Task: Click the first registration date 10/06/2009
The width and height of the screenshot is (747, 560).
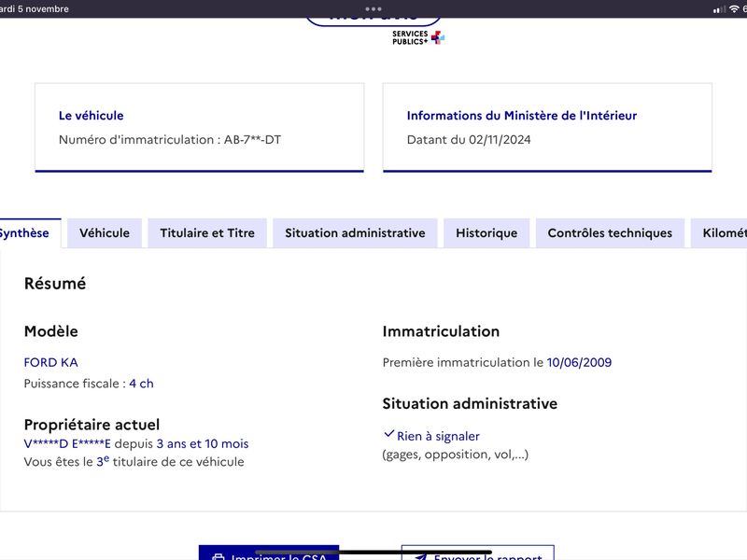Action: [x=579, y=362]
